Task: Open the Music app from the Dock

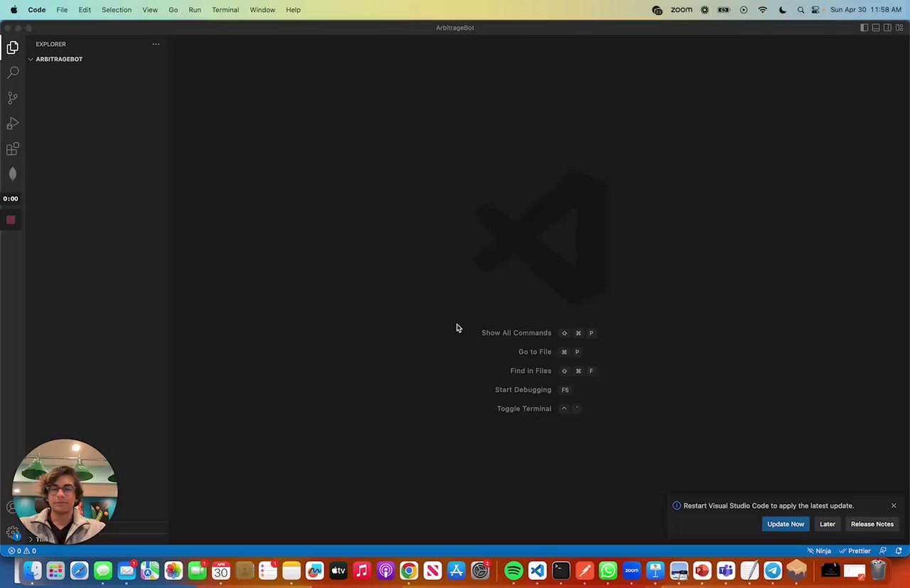Action: (362, 570)
